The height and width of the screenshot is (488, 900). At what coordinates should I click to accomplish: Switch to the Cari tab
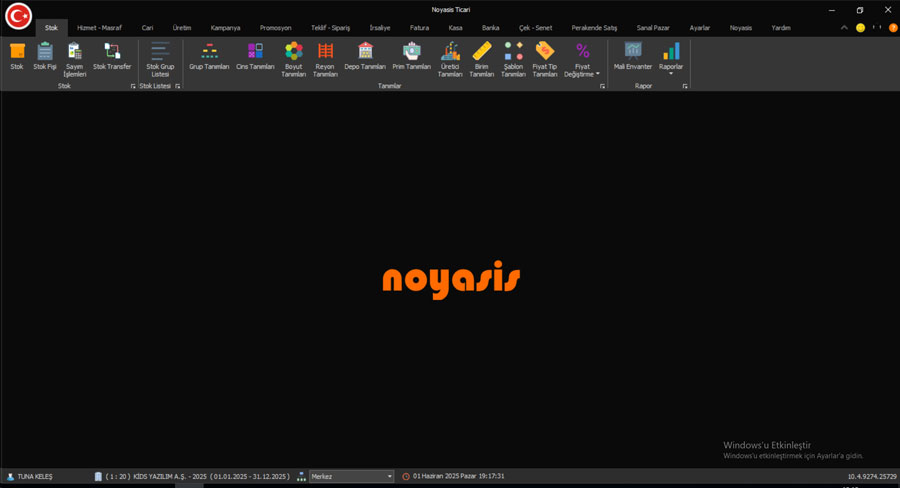point(148,28)
